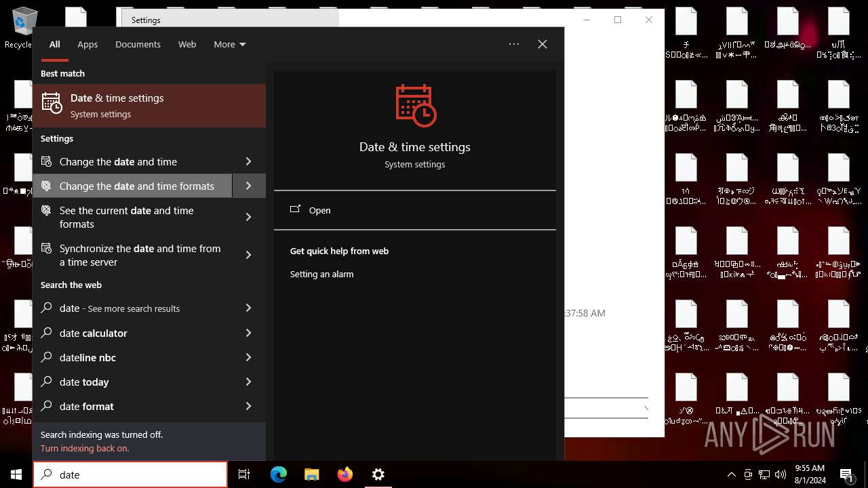The height and width of the screenshot is (488, 868).
Task: Click the Start button on taskbar
Action: coord(16,474)
